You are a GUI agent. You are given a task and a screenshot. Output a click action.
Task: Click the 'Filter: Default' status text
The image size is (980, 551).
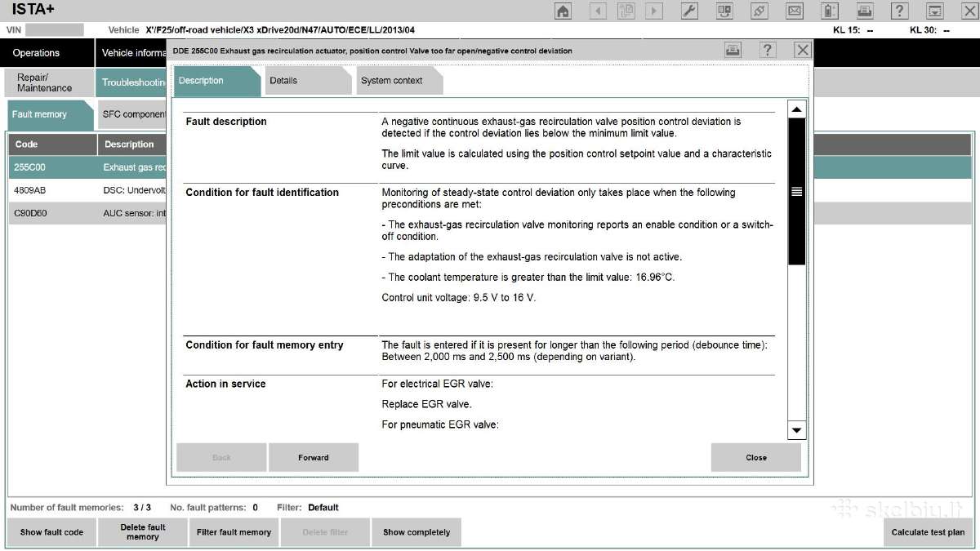click(x=308, y=507)
